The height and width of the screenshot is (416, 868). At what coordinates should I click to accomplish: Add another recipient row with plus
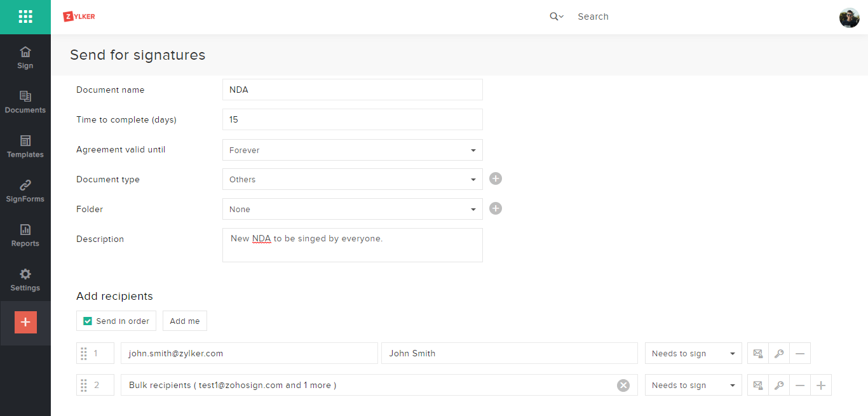821,386
